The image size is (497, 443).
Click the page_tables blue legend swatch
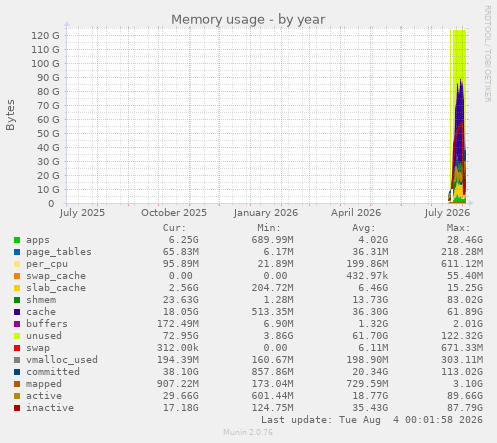17,252
